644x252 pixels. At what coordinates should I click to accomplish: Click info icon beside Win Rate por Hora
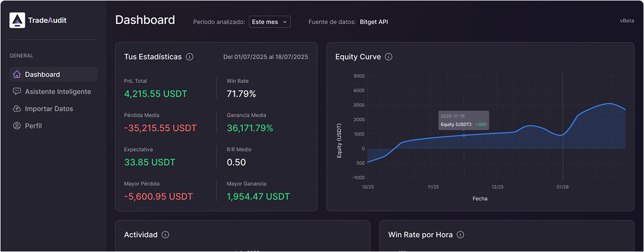click(460, 235)
